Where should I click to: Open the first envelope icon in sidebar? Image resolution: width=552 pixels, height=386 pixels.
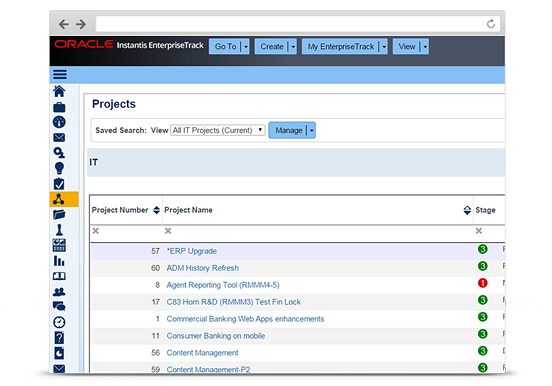[59, 137]
